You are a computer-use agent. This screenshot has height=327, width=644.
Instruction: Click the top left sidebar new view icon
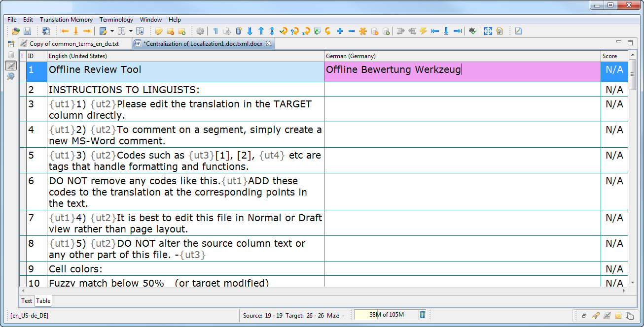pyautogui.click(x=11, y=44)
